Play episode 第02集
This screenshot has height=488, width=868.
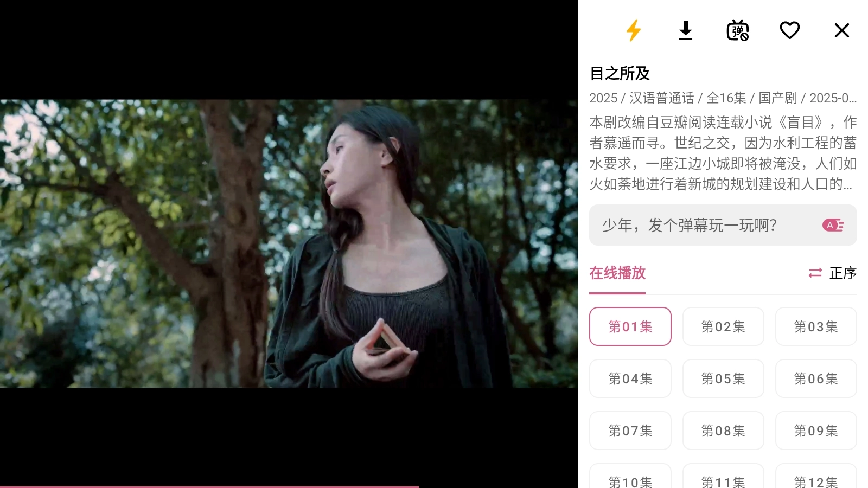[x=723, y=326]
